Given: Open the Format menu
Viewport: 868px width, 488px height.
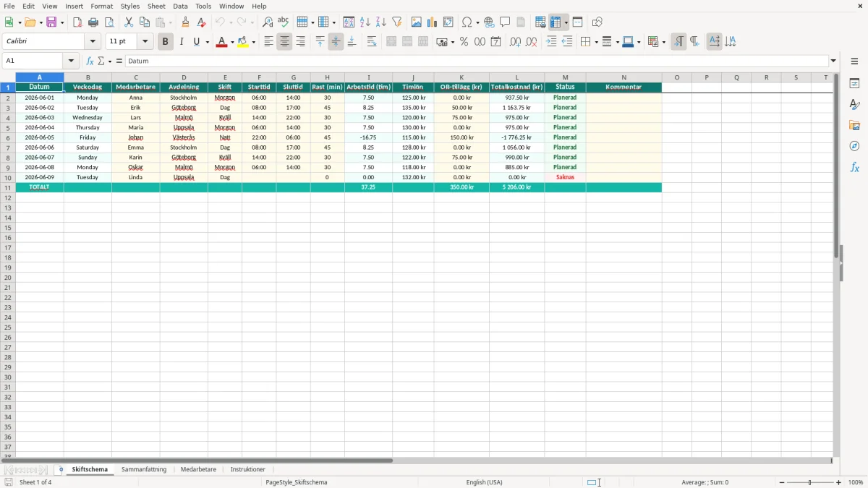Looking at the screenshot, I should point(102,6).
